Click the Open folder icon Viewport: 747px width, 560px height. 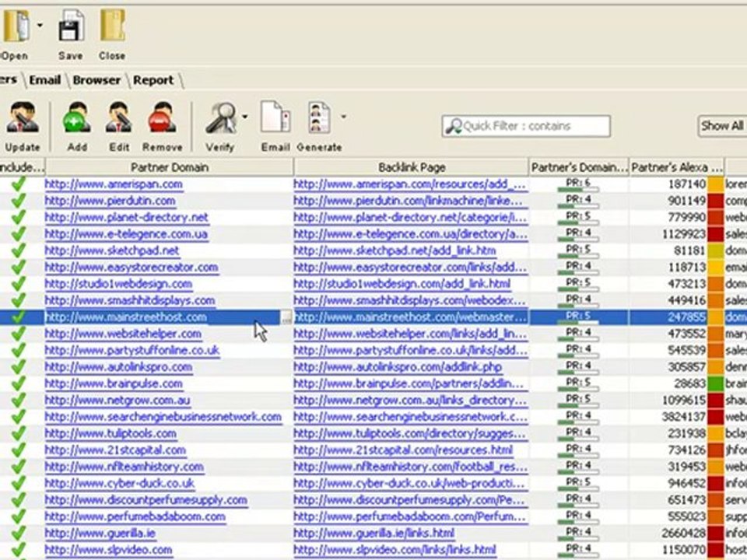pos(16,26)
